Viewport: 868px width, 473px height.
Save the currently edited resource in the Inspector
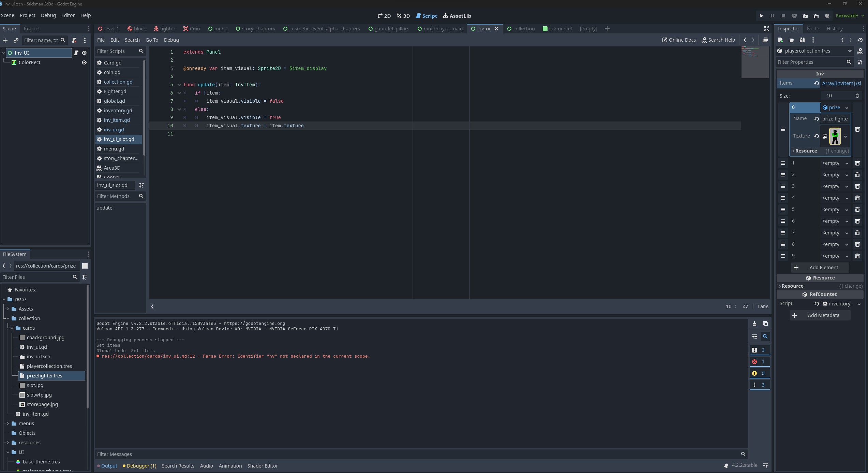[x=802, y=40]
